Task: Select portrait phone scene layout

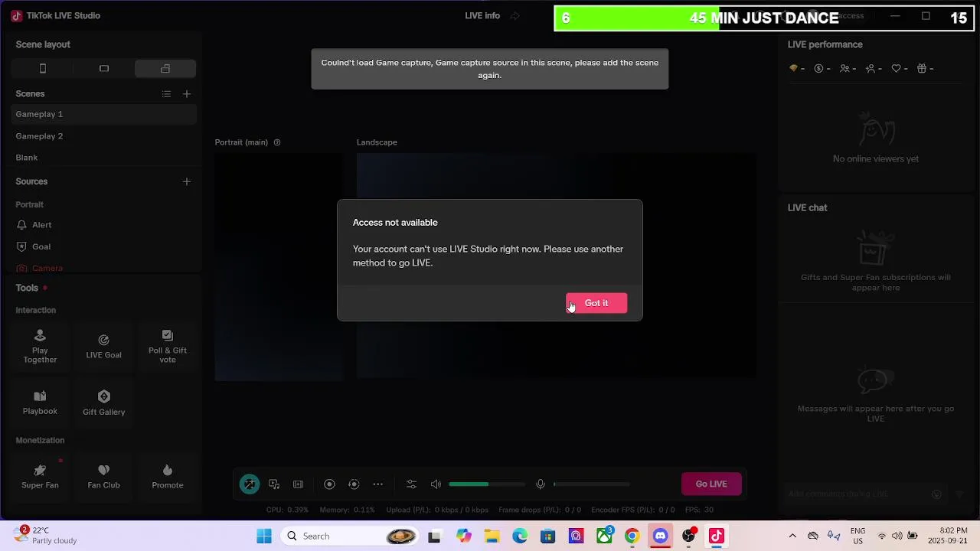Action: point(43,69)
